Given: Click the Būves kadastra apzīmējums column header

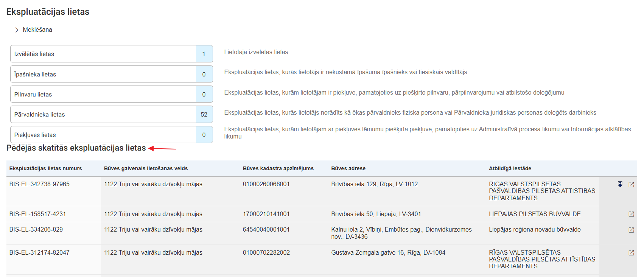Looking at the screenshot, I should (278, 169).
